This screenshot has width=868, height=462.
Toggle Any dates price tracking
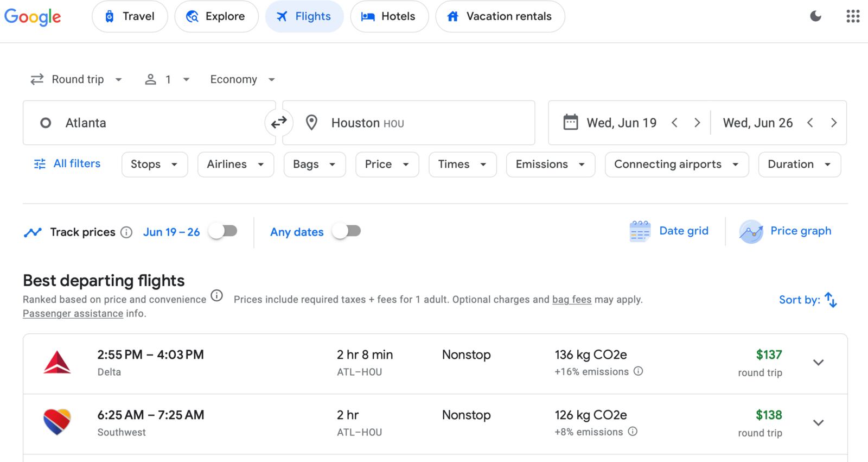[347, 231]
